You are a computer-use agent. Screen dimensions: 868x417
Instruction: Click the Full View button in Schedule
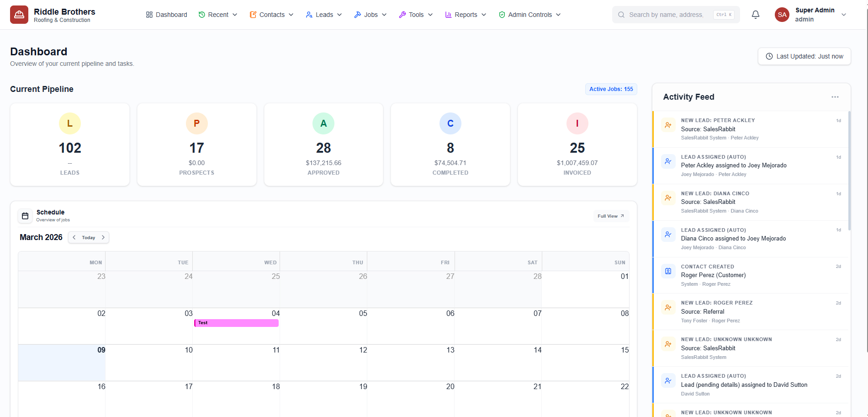tap(610, 215)
